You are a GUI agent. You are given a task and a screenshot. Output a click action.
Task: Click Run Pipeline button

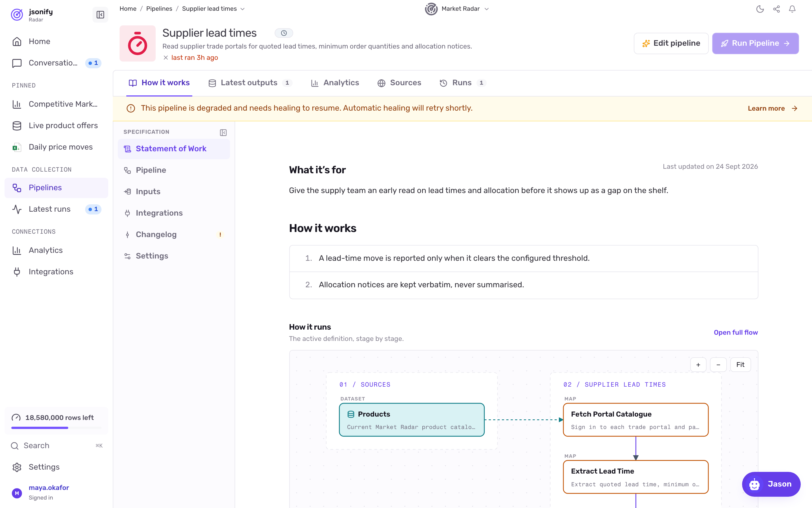click(x=755, y=43)
